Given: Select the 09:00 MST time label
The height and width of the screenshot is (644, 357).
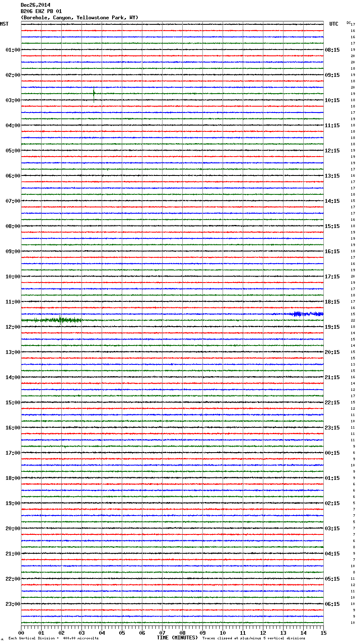Looking at the screenshot, I should (13, 251).
